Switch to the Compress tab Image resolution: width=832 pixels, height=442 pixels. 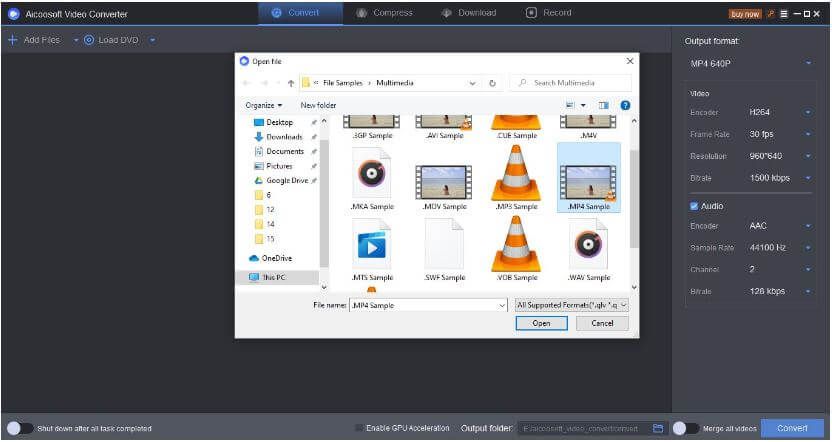pyautogui.click(x=384, y=13)
